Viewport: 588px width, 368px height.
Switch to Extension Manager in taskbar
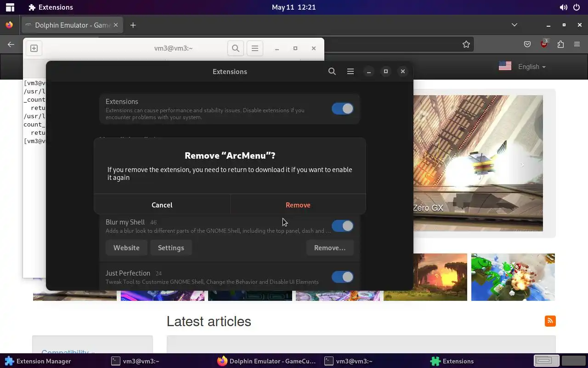[38, 361]
